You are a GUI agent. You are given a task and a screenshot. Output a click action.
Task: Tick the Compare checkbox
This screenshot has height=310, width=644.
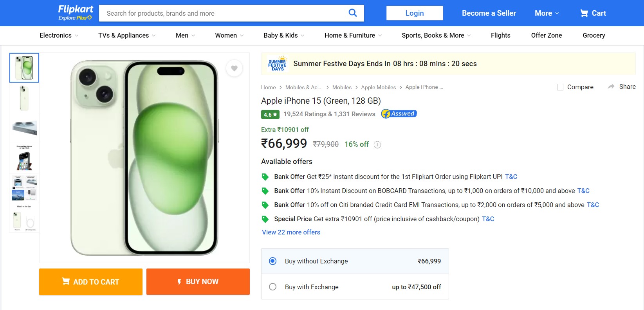pyautogui.click(x=560, y=87)
